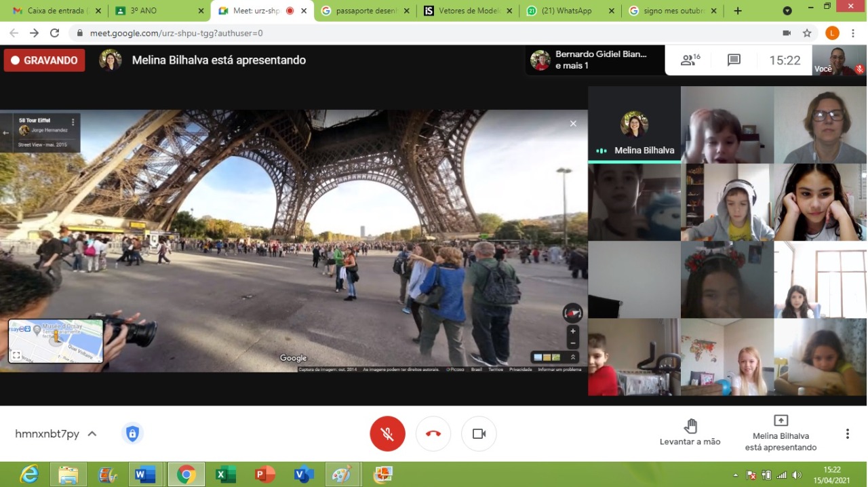Launch PowerPoint from the taskbar
The image size is (868, 487).
pos(264,474)
